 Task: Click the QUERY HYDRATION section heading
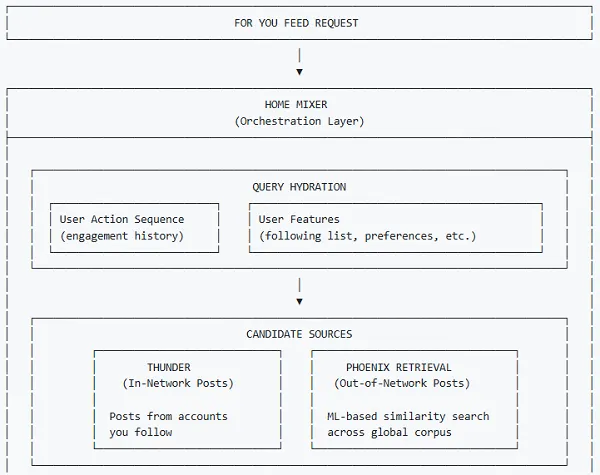[299, 187]
